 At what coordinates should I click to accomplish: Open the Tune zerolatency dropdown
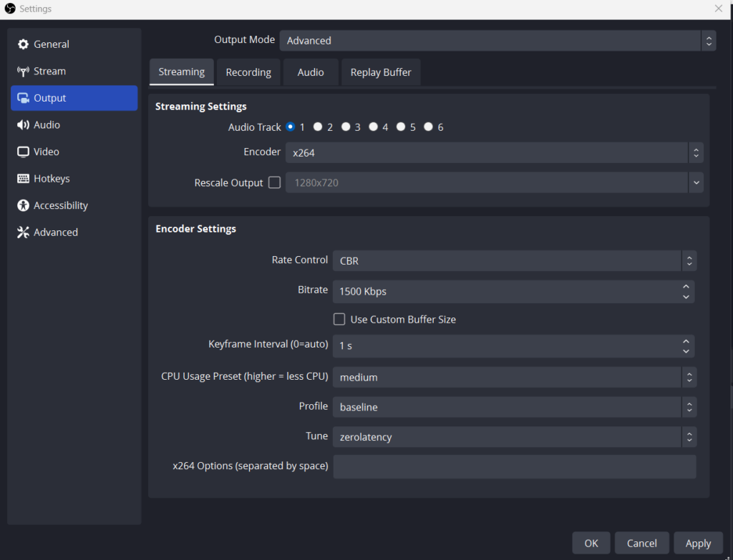[515, 437]
